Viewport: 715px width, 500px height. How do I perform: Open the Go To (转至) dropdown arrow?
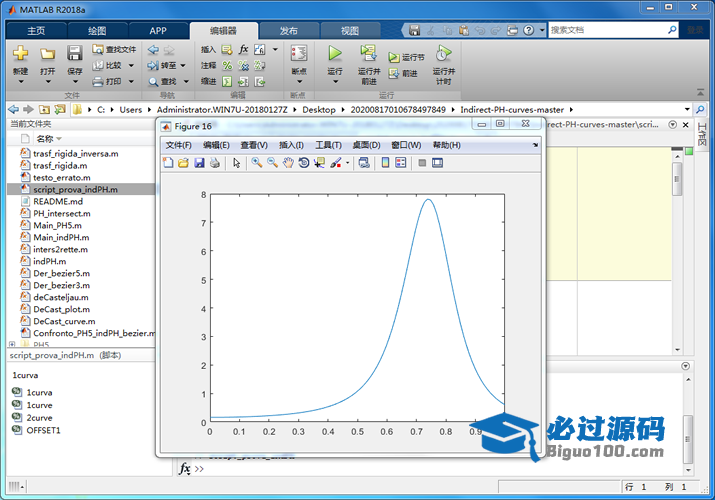coord(183,66)
